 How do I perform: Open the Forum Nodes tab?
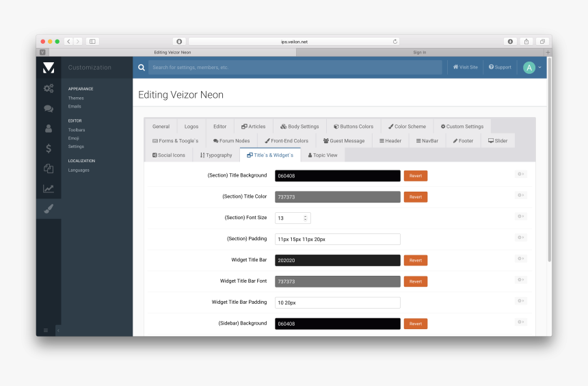point(231,141)
